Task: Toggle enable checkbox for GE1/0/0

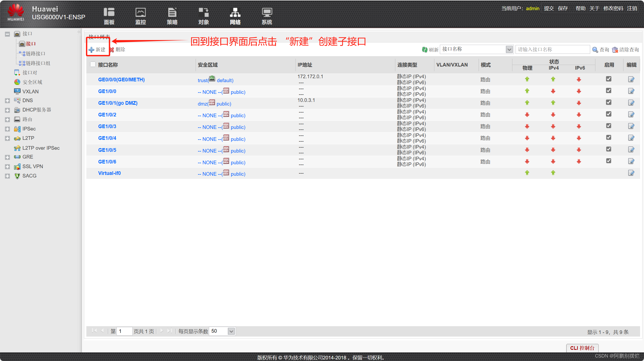Action: [608, 91]
